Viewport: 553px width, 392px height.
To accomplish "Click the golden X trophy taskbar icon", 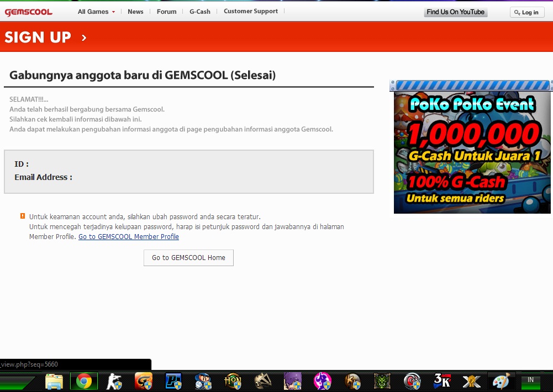I will (x=471, y=381).
